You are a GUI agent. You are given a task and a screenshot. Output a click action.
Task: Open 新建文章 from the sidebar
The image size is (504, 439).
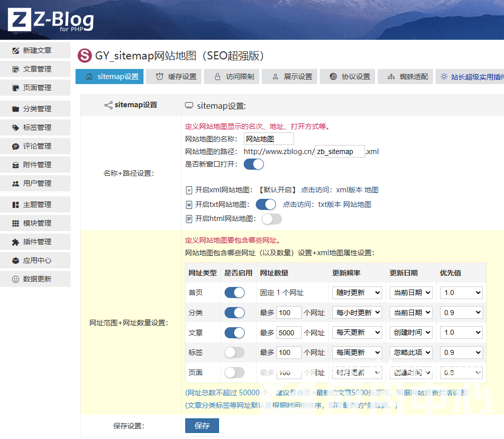tap(35, 50)
